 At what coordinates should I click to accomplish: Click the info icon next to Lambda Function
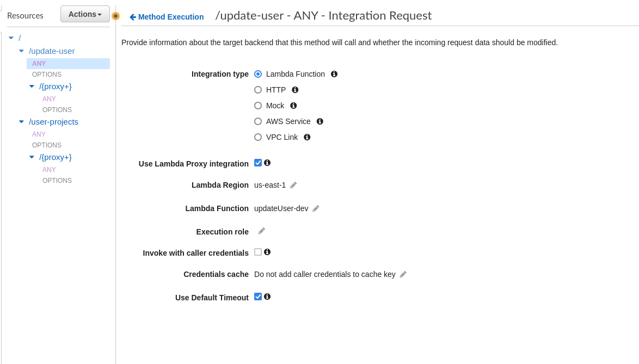pyautogui.click(x=335, y=74)
